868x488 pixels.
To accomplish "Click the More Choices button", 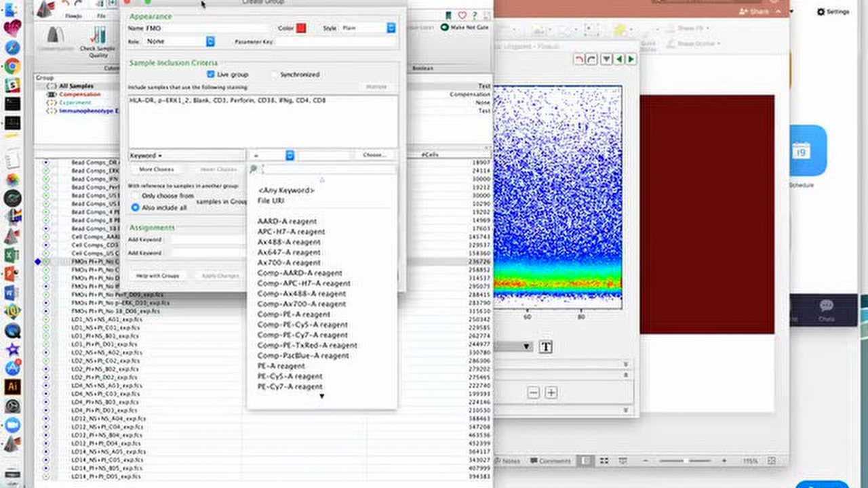I will [x=156, y=169].
